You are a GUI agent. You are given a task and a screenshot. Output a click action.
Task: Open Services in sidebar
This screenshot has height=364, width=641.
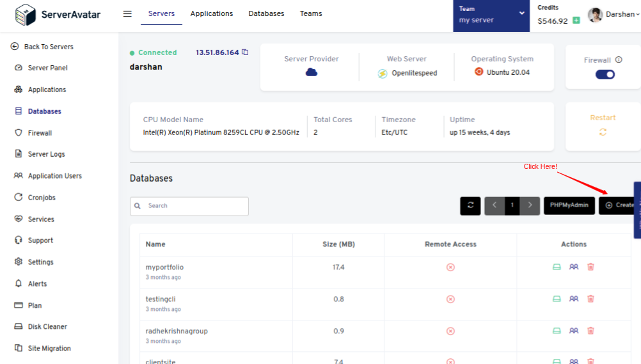[34, 219]
